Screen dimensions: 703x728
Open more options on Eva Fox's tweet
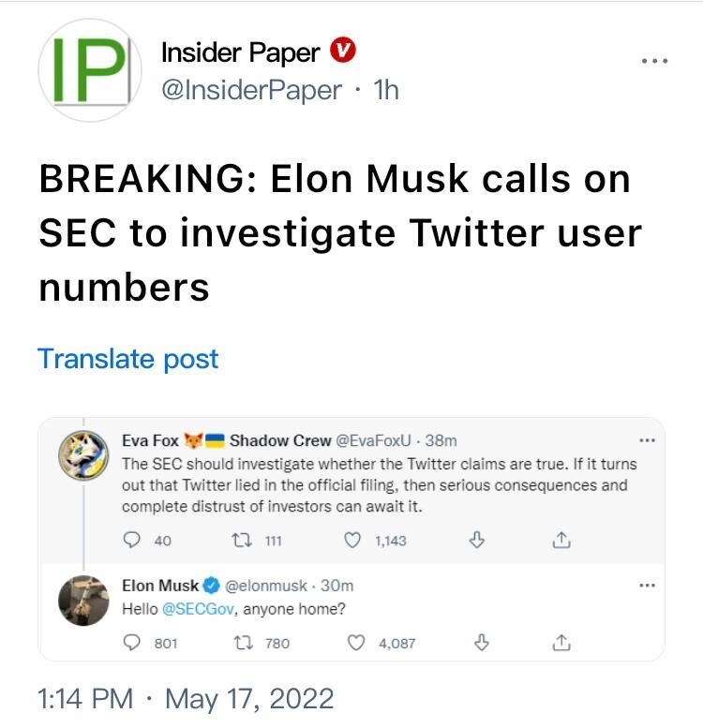pos(645,440)
